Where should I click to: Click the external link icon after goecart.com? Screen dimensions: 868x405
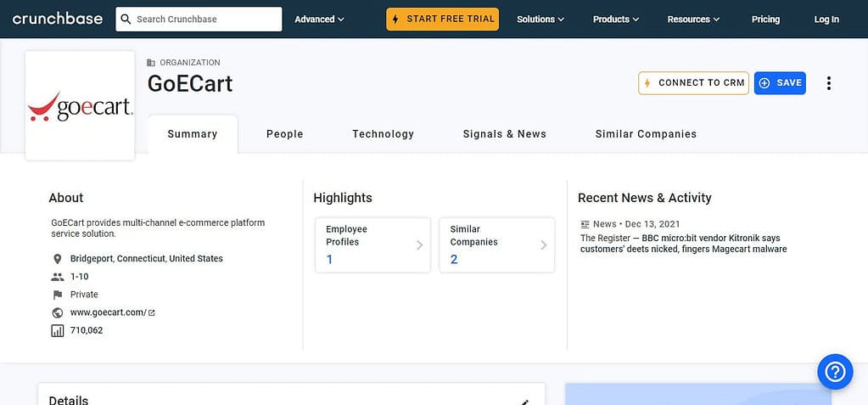point(152,313)
